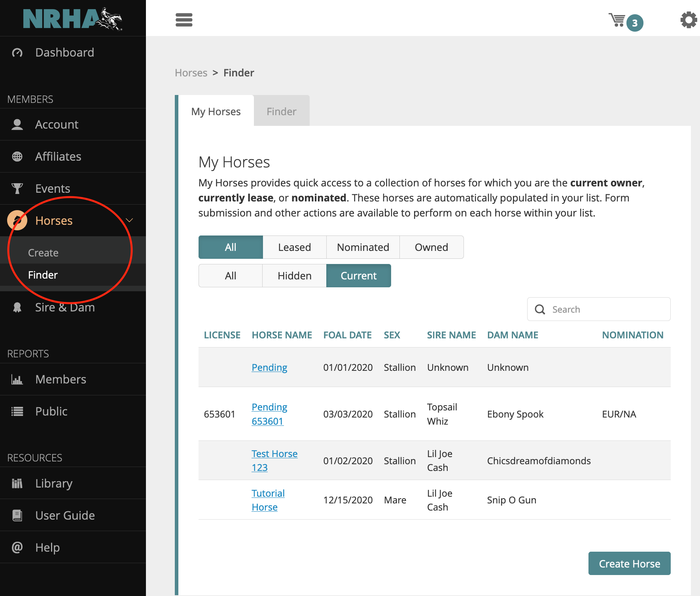The image size is (700, 596).
Task: Click the NRHA logo
Action: point(73,19)
